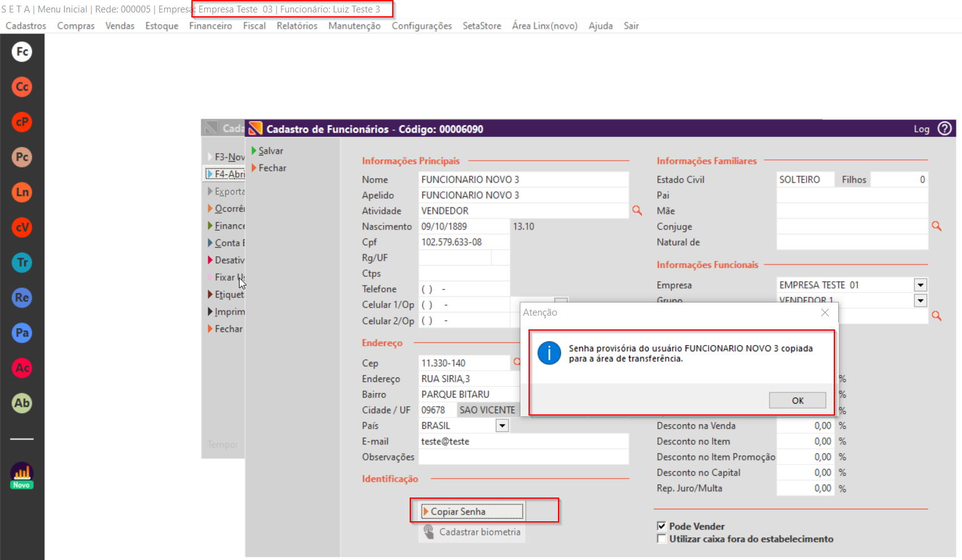
Task: Open the Vendas menu
Action: (120, 26)
